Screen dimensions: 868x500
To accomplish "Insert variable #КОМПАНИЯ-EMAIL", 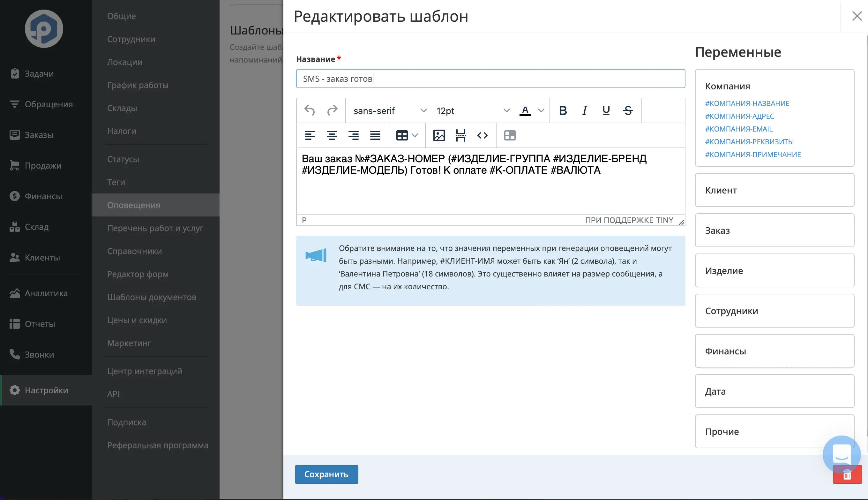I will [x=739, y=129].
